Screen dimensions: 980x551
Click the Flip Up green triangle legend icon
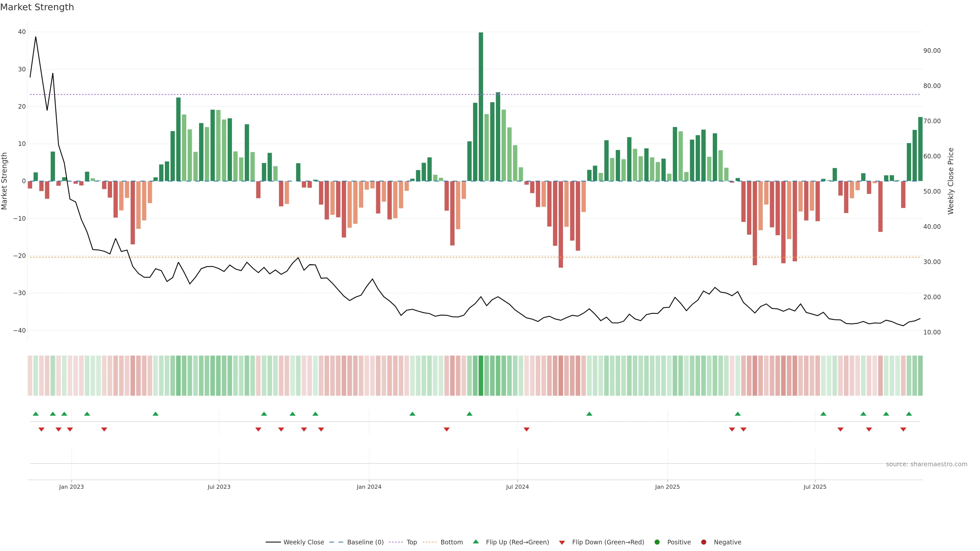[475, 542]
